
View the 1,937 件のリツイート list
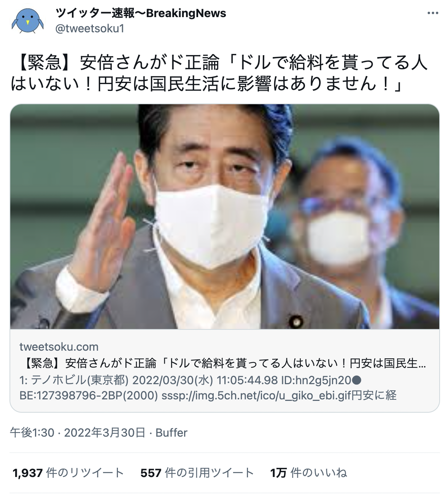coord(68,473)
